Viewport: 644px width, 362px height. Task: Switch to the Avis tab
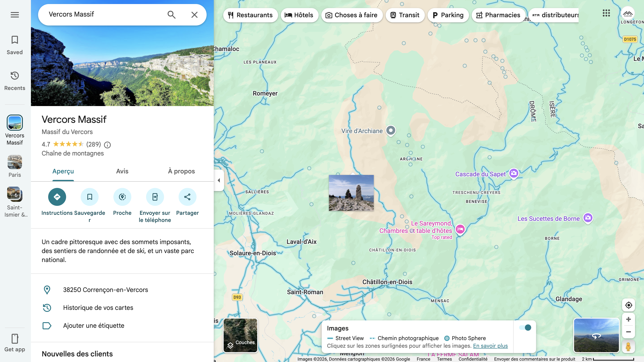[x=122, y=171]
